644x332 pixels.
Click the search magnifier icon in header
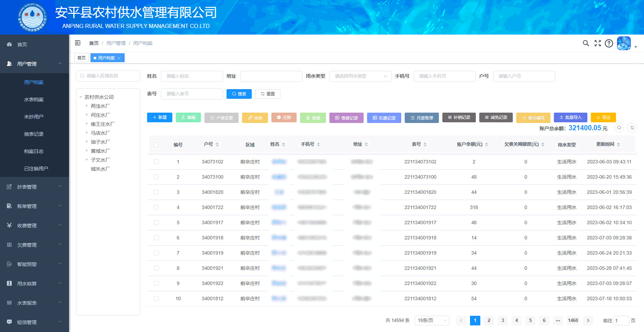586,43
